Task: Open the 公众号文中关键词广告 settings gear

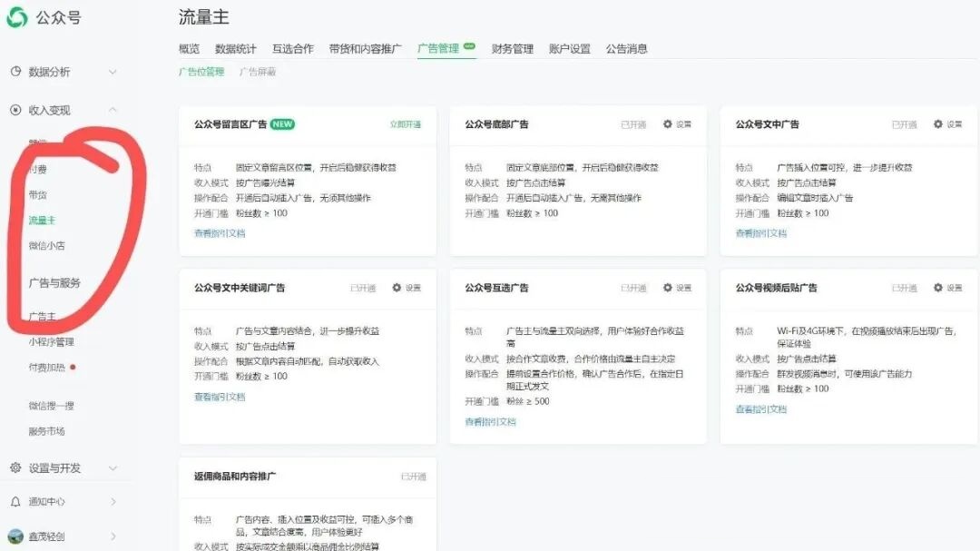Action: point(397,288)
